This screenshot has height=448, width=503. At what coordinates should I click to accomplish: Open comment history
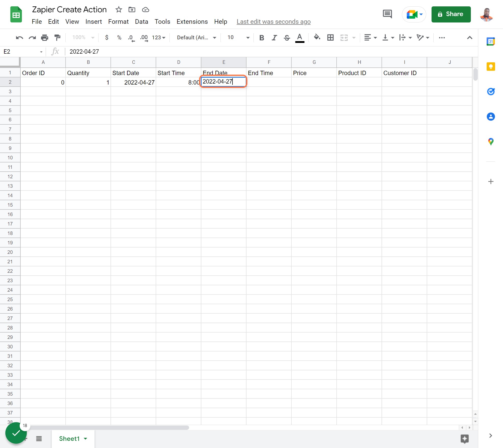pos(387,14)
